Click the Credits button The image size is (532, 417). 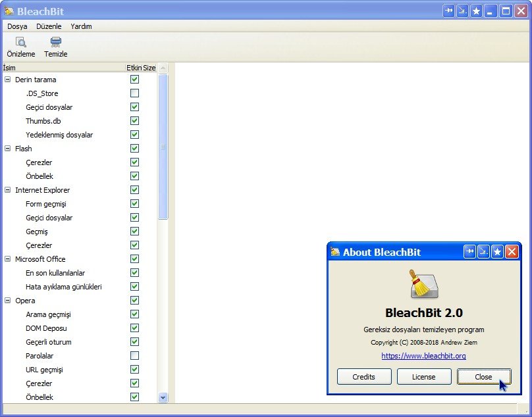coord(364,377)
